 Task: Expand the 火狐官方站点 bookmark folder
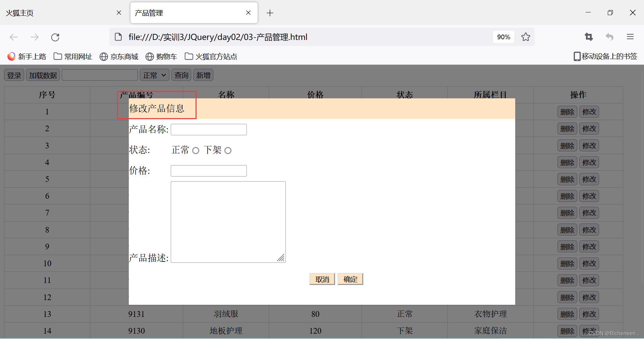[211, 56]
